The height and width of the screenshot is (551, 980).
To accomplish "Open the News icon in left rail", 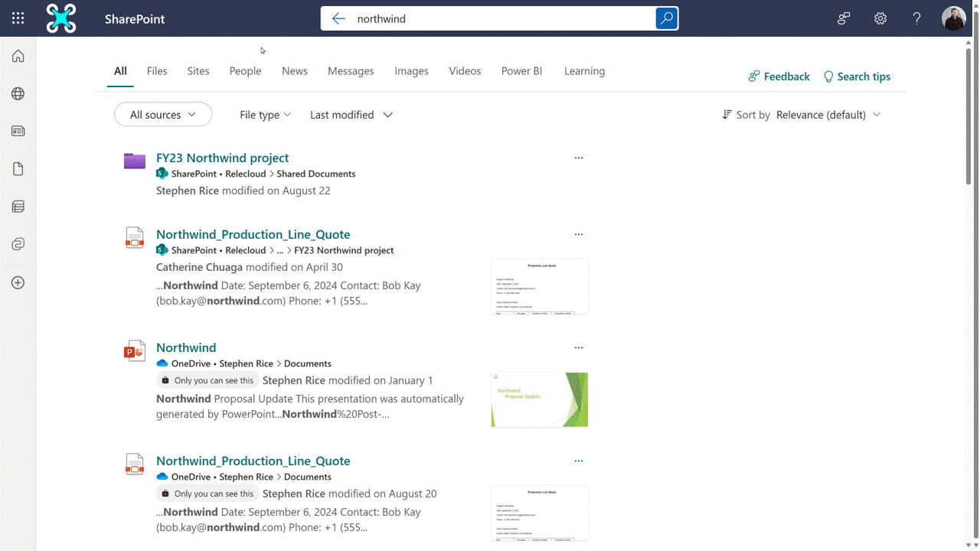I will click(x=18, y=131).
